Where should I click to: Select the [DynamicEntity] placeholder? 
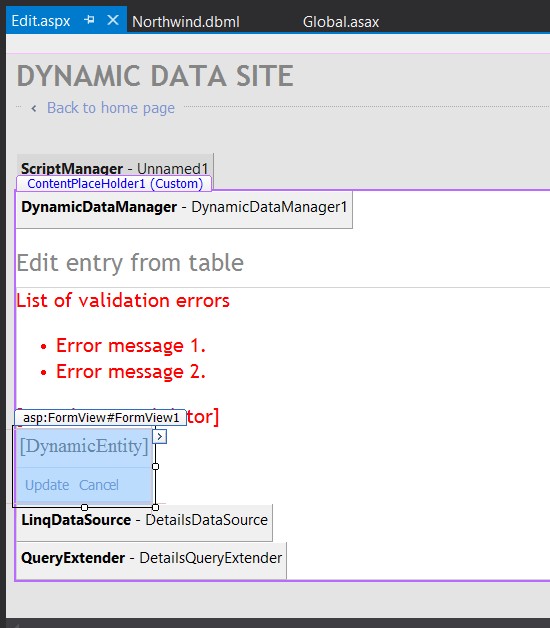84,446
